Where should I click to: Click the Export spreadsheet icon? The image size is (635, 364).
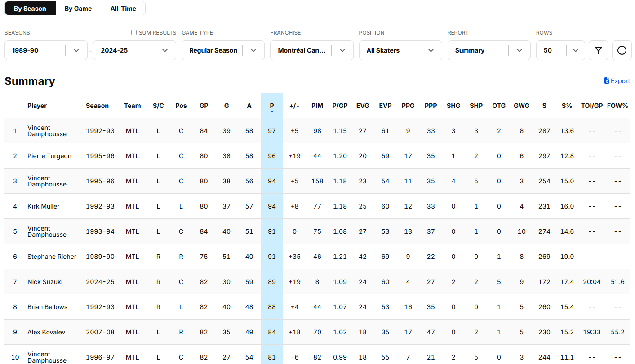pyautogui.click(x=607, y=81)
